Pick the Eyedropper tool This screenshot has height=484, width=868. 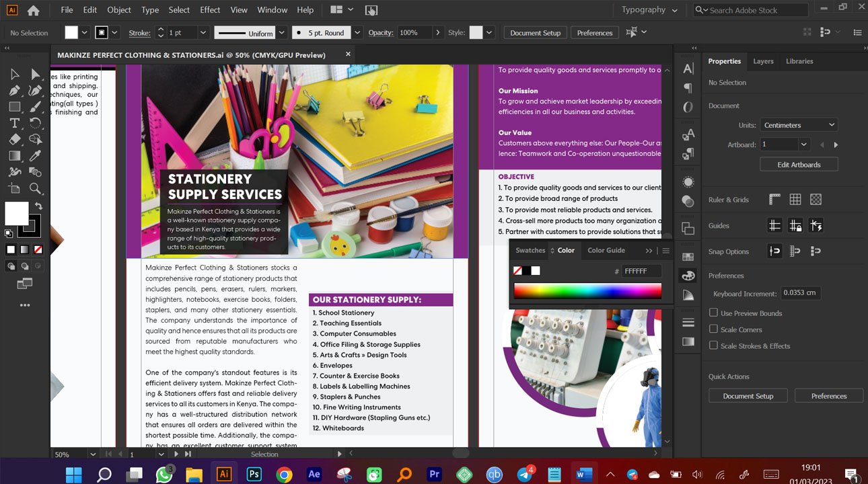tap(35, 155)
